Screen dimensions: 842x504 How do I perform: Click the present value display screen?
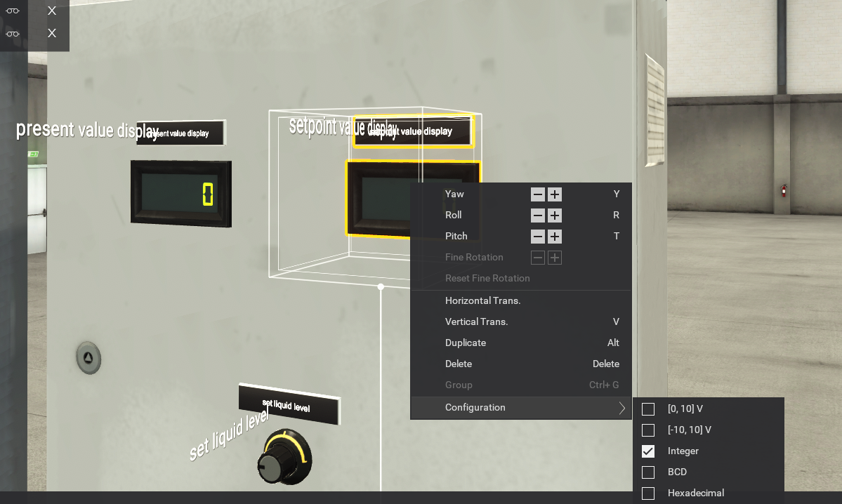coord(180,194)
